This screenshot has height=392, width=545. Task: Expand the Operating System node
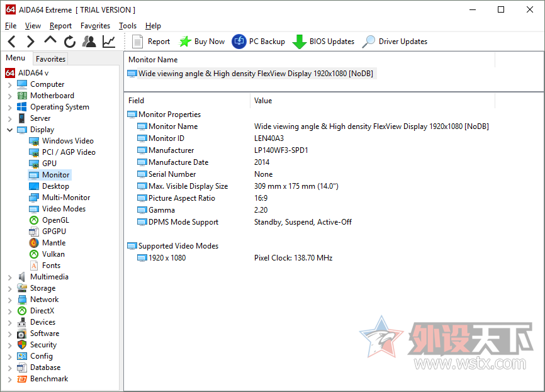9,108
